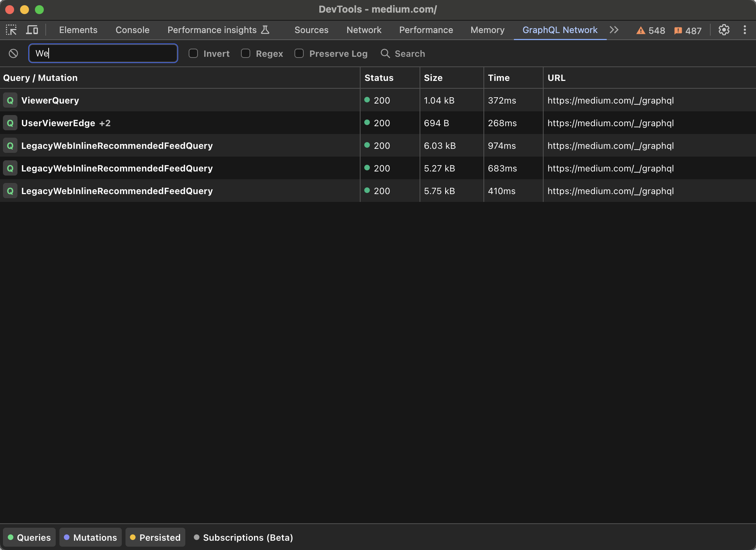Toggle the Mutations filter
This screenshot has height=550, width=756.
pyautogui.click(x=90, y=537)
